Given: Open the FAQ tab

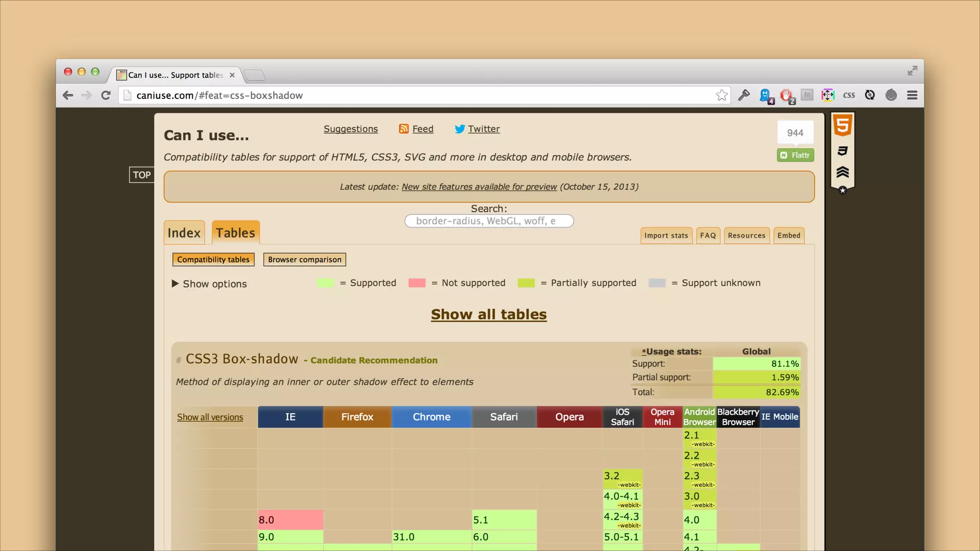Looking at the screenshot, I should click(708, 235).
